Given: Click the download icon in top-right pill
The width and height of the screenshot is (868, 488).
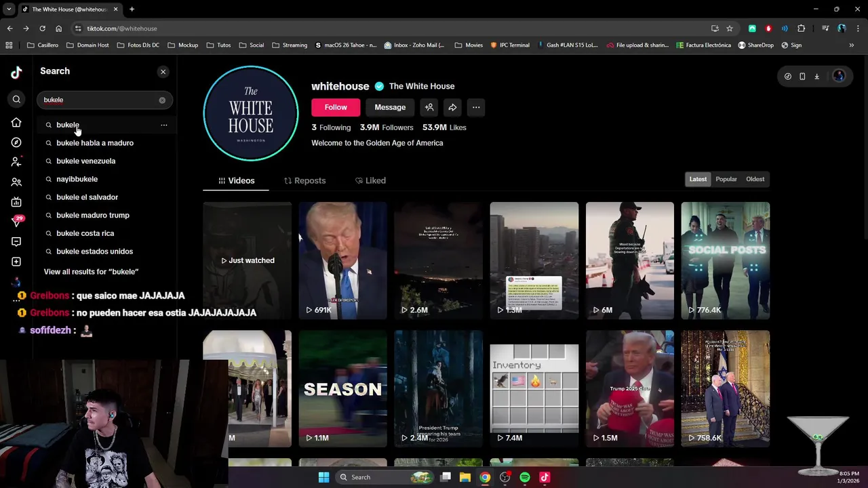Looking at the screenshot, I should click(816, 77).
